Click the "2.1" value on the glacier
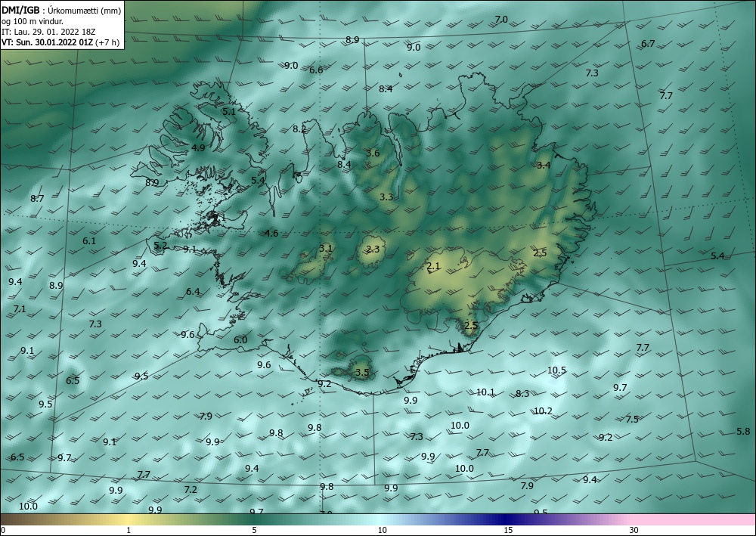Screen dimensions: 756x536 pos(433,266)
